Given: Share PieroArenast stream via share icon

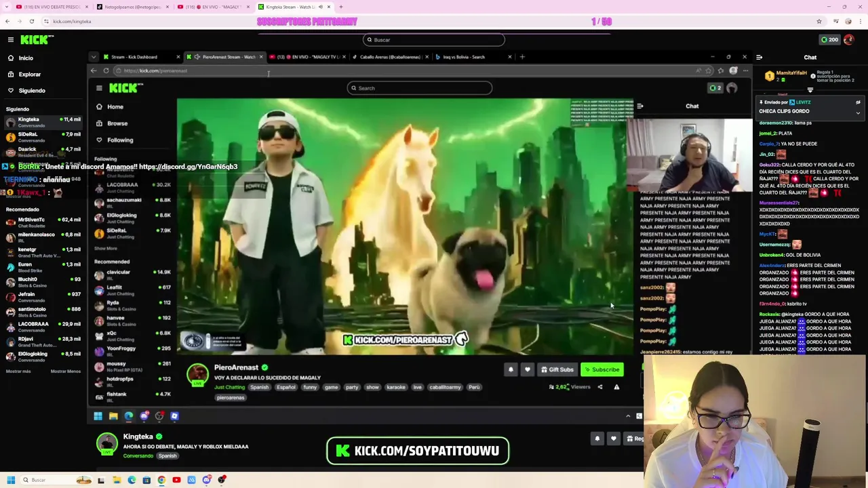Looking at the screenshot, I should point(600,387).
